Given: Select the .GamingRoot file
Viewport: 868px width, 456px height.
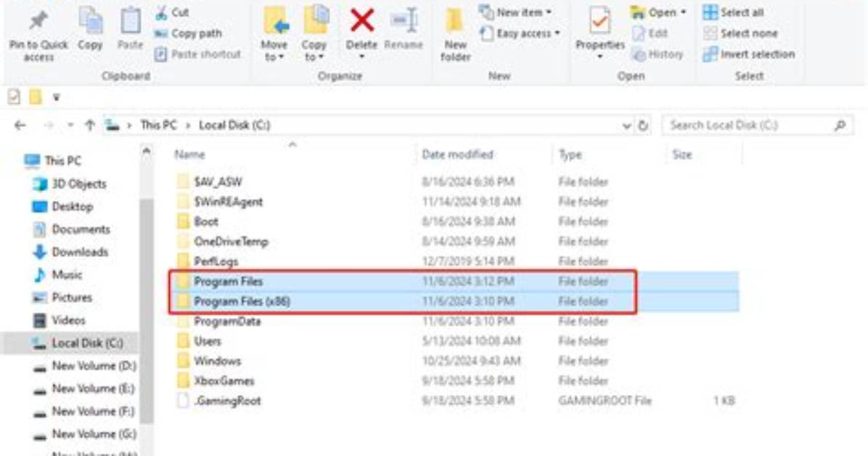Looking at the screenshot, I should [x=218, y=401].
